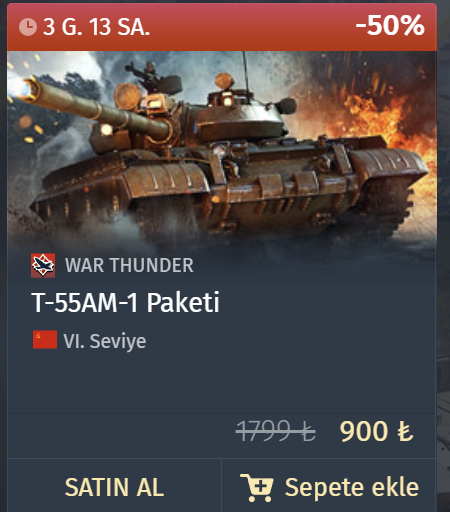Select the -50% discount badge
Viewport: 450px width, 512px height.
coord(390,25)
